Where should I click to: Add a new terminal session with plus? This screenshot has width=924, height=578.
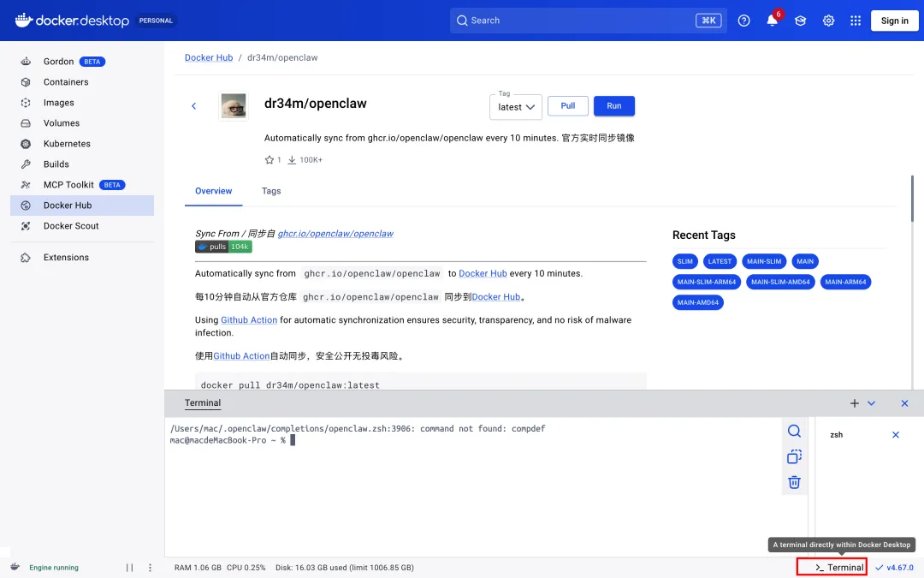(855, 403)
